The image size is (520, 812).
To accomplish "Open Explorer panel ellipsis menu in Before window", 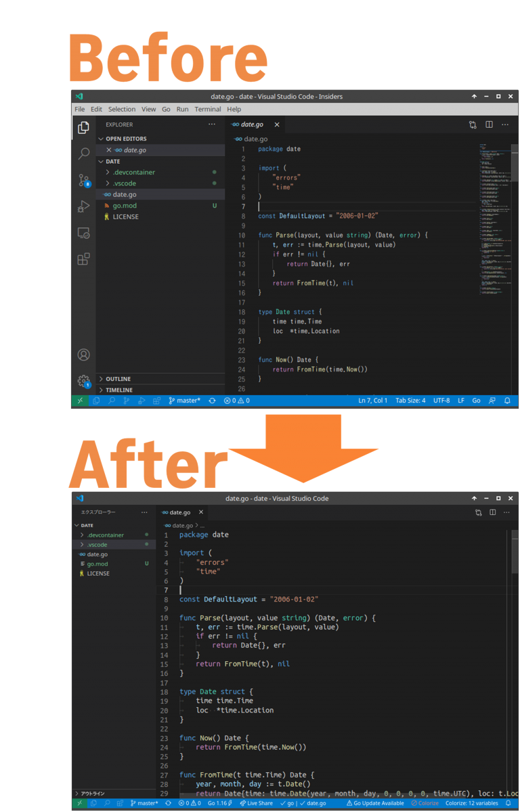I will click(x=212, y=125).
